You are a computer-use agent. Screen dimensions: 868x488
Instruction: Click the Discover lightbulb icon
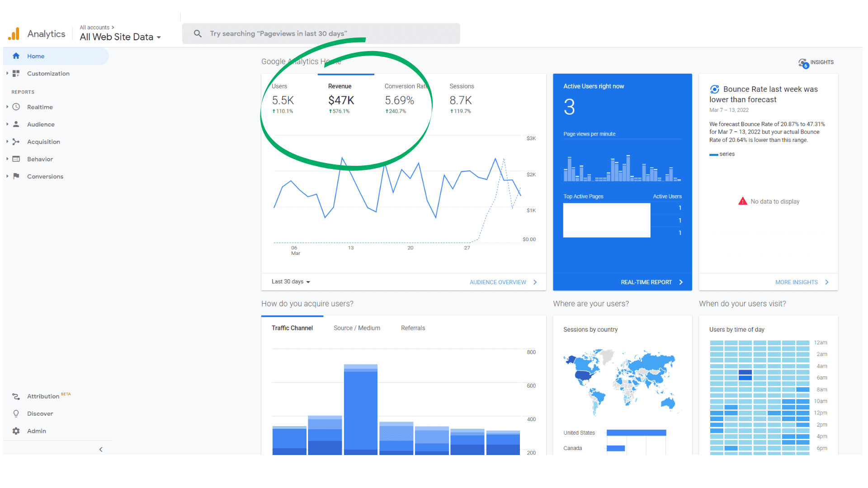click(x=16, y=413)
